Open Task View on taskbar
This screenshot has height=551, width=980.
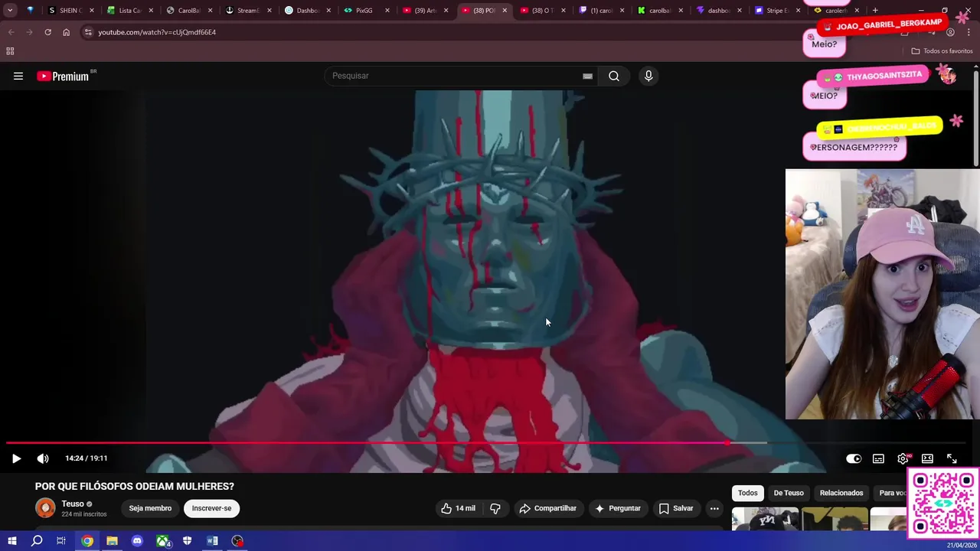click(61, 541)
